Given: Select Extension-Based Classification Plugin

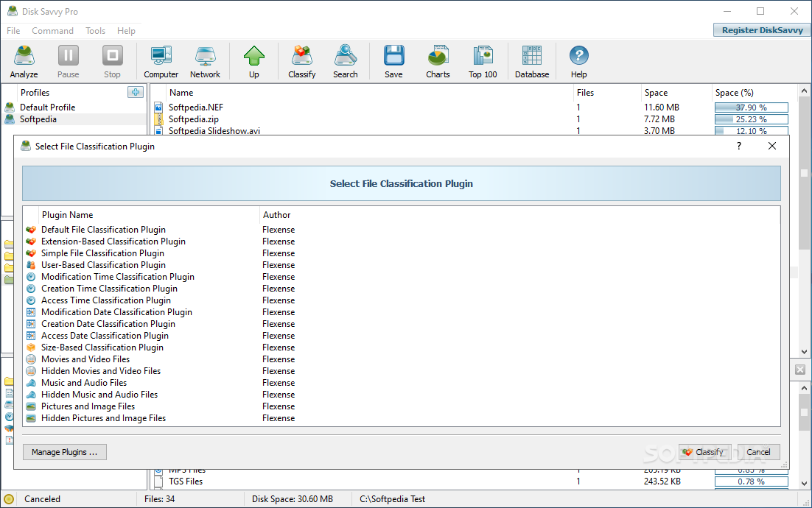Looking at the screenshot, I should pyautogui.click(x=113, y=241).
